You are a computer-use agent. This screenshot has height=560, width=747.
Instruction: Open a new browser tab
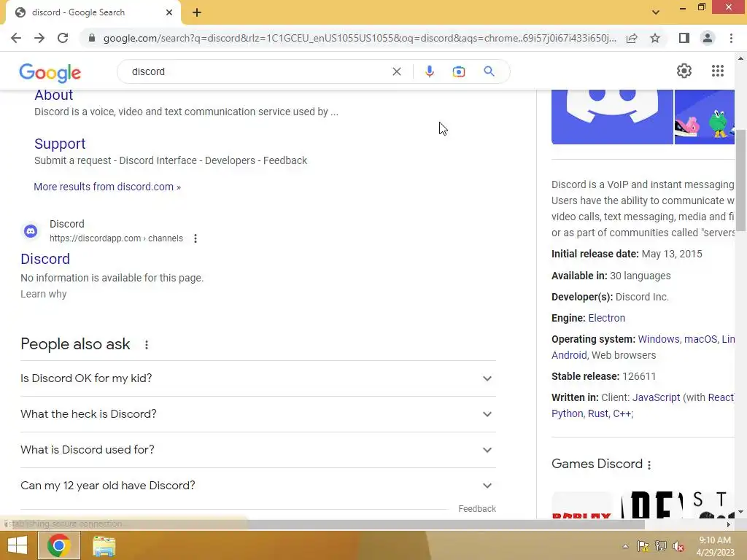[197, 12]
